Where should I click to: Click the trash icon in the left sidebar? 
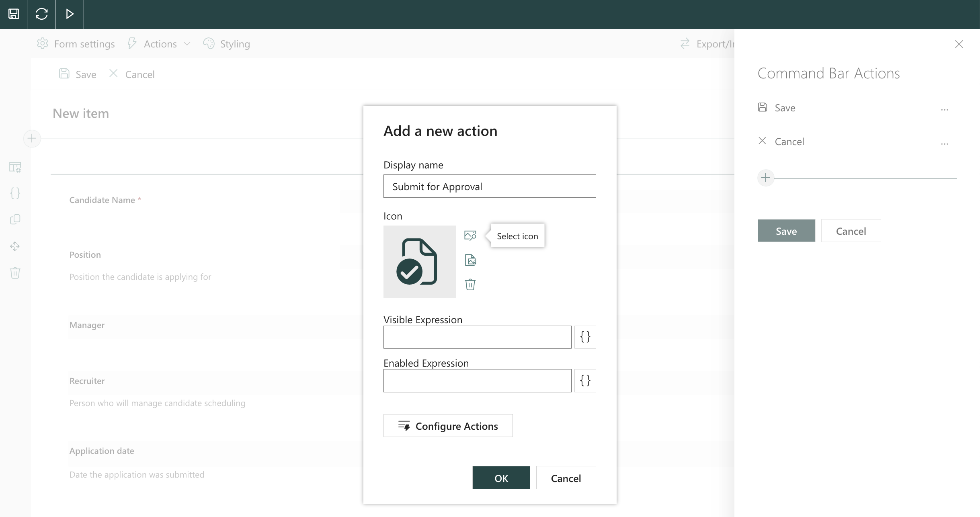(x=14, y=273)
